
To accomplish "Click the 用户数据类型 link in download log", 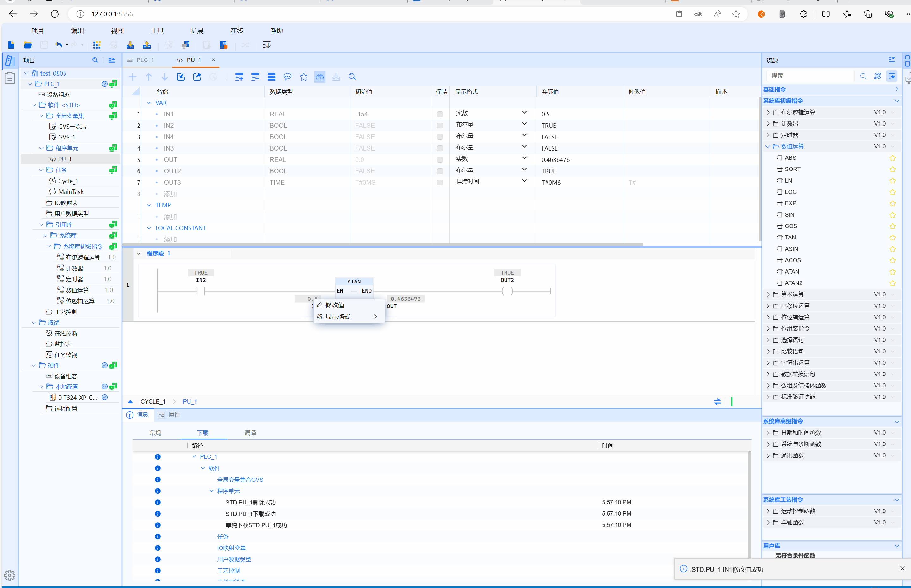I will pos(234,559).
